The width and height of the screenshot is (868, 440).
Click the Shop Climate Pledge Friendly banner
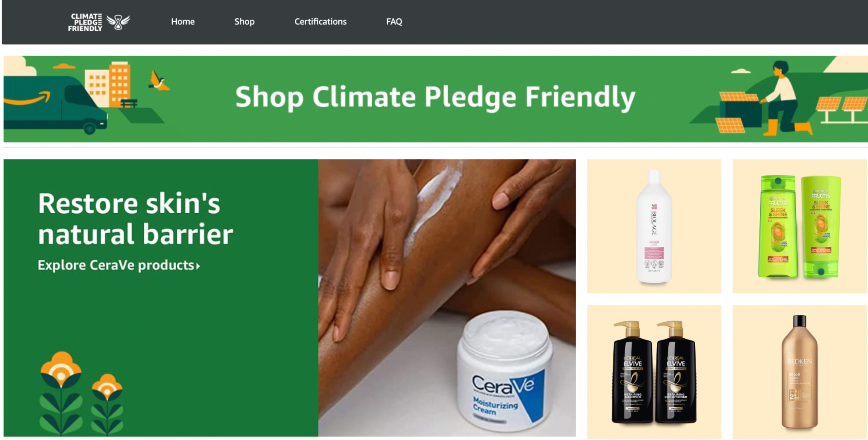(x=436, y=99)
